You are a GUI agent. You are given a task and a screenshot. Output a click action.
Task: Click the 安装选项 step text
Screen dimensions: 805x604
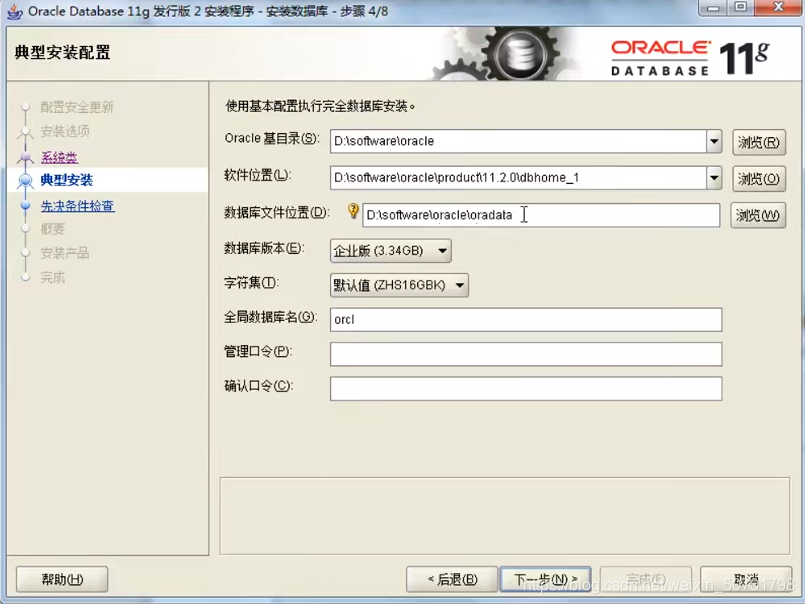pyautogui.click(x=65, y=131)
